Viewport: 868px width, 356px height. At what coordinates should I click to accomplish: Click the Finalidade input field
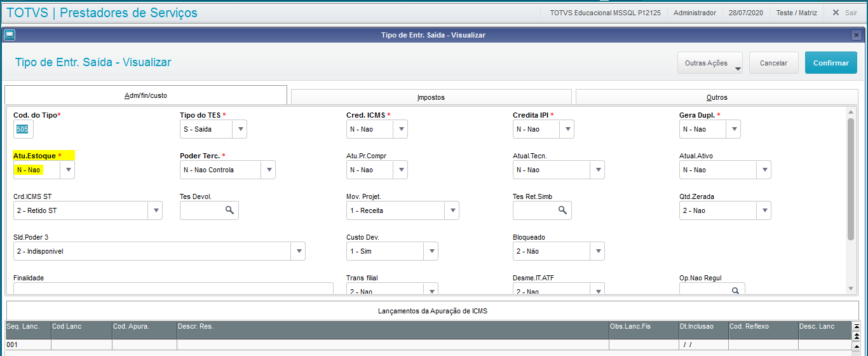point(173,289)
